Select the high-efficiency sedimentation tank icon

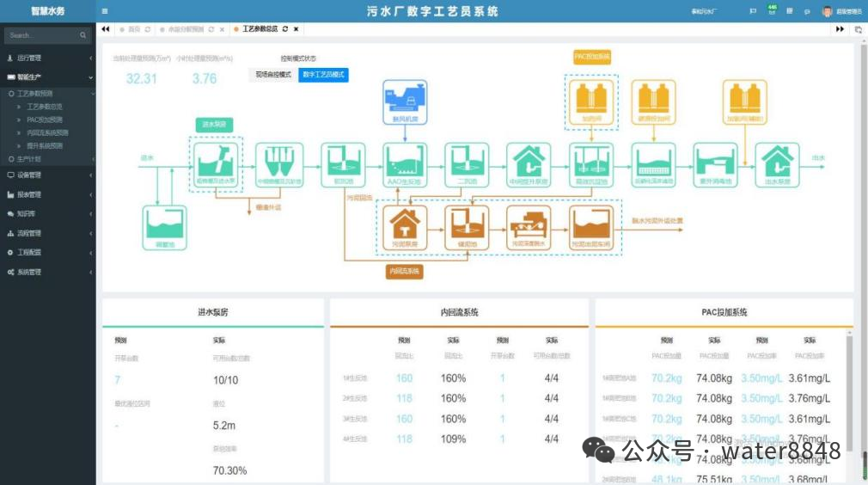(591, 164)
